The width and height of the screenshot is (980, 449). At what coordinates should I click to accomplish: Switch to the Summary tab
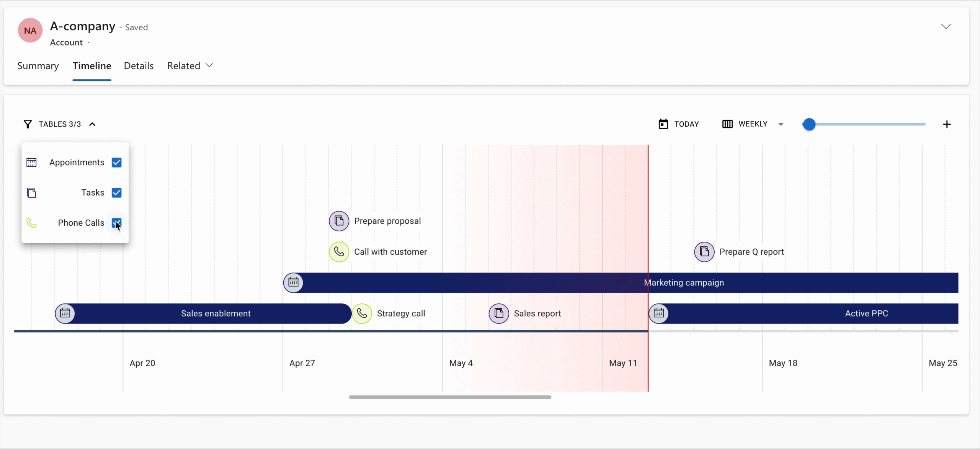[x=38, y=66]
